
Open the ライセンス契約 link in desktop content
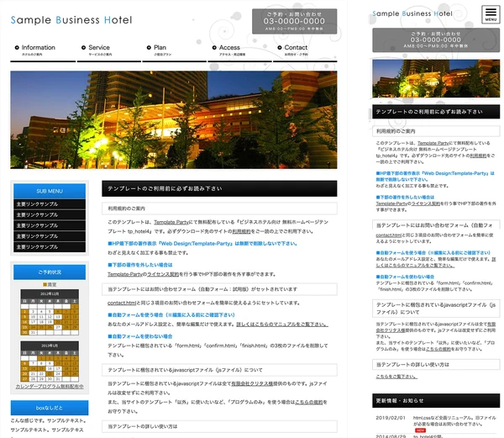click(x=163, y=274)
